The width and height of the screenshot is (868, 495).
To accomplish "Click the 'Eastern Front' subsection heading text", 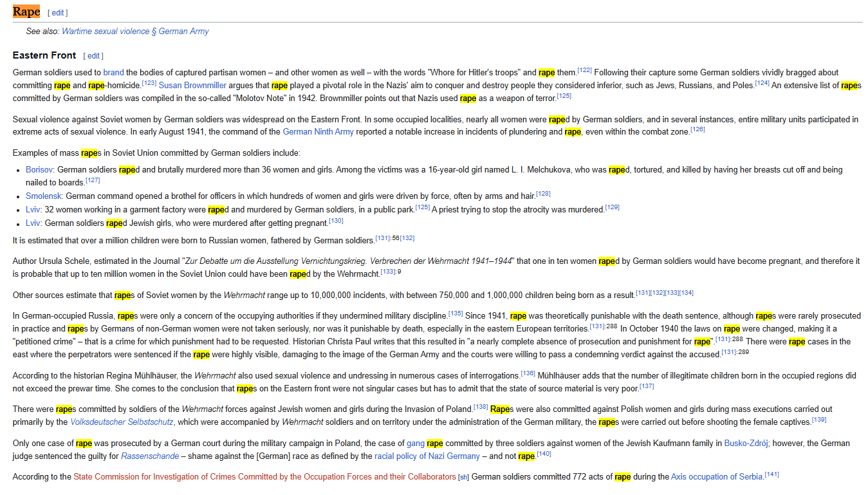I will (x=44, y=55).
